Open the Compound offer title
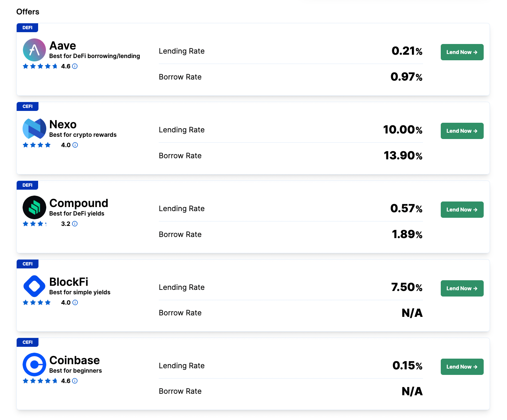This screenshot has height=420, width=507. click(78, 203)
